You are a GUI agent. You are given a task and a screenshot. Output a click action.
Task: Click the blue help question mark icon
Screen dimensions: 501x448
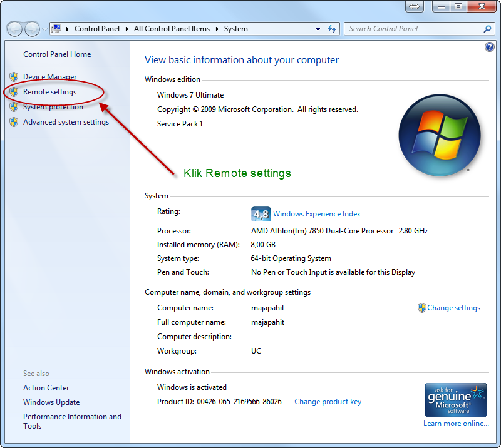(x=489, y=47)
